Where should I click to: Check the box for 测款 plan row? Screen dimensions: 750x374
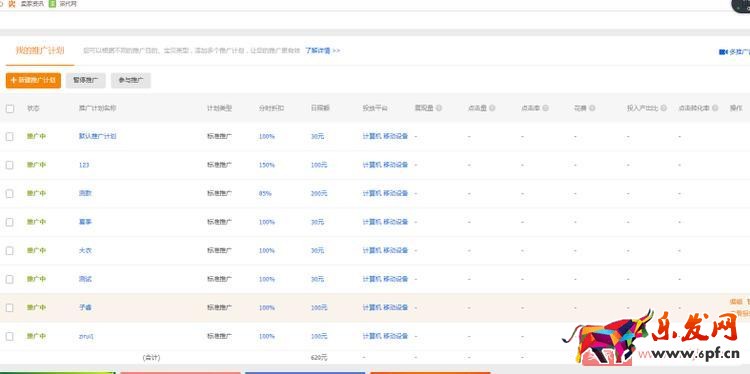[x=10, y=194]
